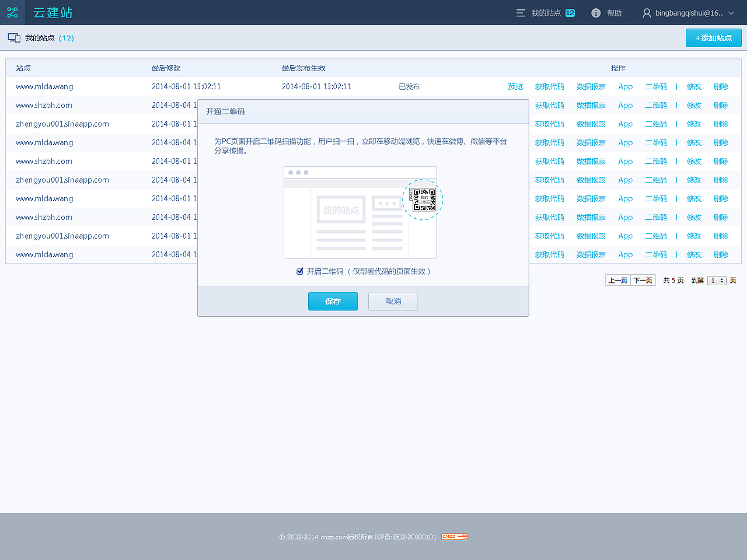Click App for zhengyou001.sinaapp.com modified 2014-08-04
The height and width of the screenshot is (560, 747).
[x=625, y=180]
